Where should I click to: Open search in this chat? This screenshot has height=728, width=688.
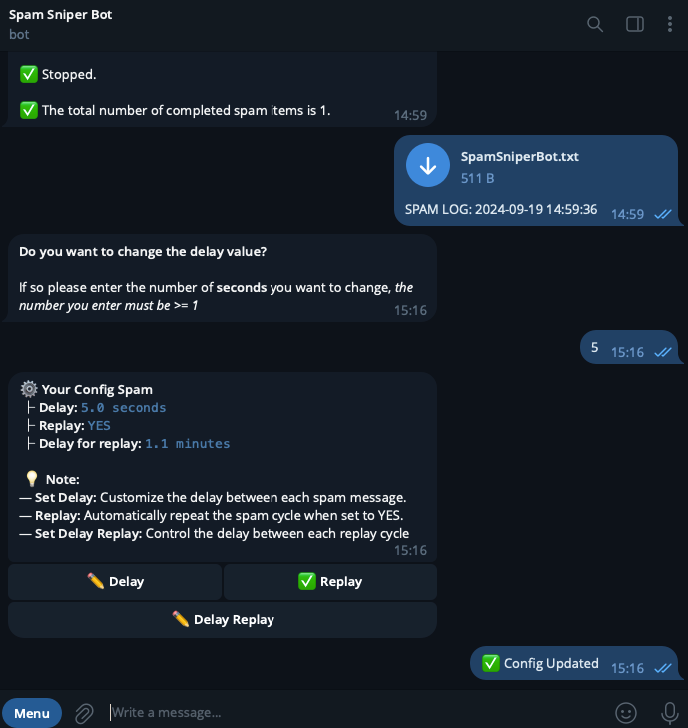tap(595, 24)
